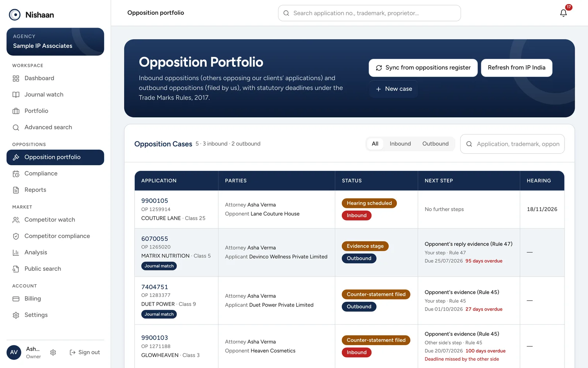Image resolution: width=588 pixels, height=368 pixels.
Task: Click the magnifier icon in cases filter box
Action: click(x=469, y=144)
